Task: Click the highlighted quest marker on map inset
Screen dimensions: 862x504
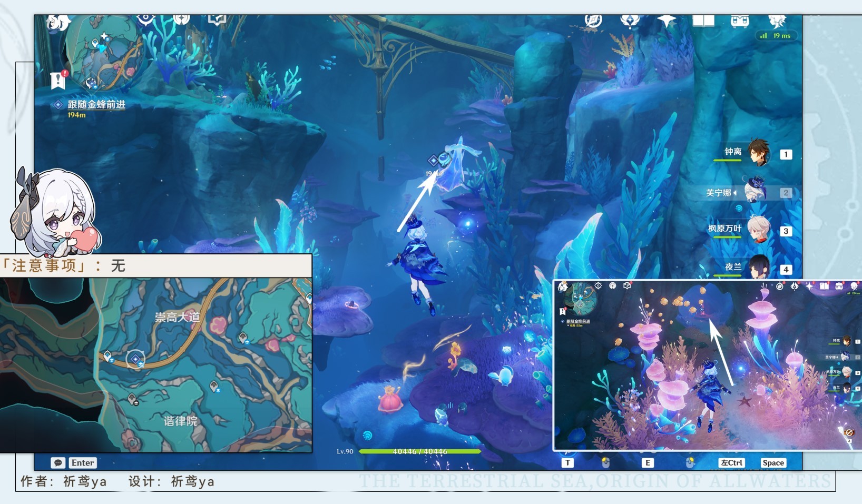Action: click(135, 359)
